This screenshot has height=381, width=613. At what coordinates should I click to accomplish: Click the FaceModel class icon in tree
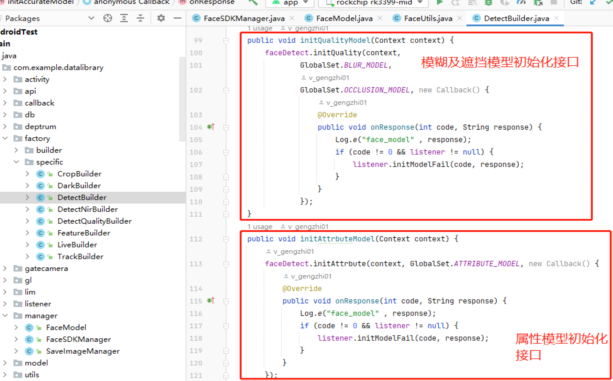click(29, 327)
